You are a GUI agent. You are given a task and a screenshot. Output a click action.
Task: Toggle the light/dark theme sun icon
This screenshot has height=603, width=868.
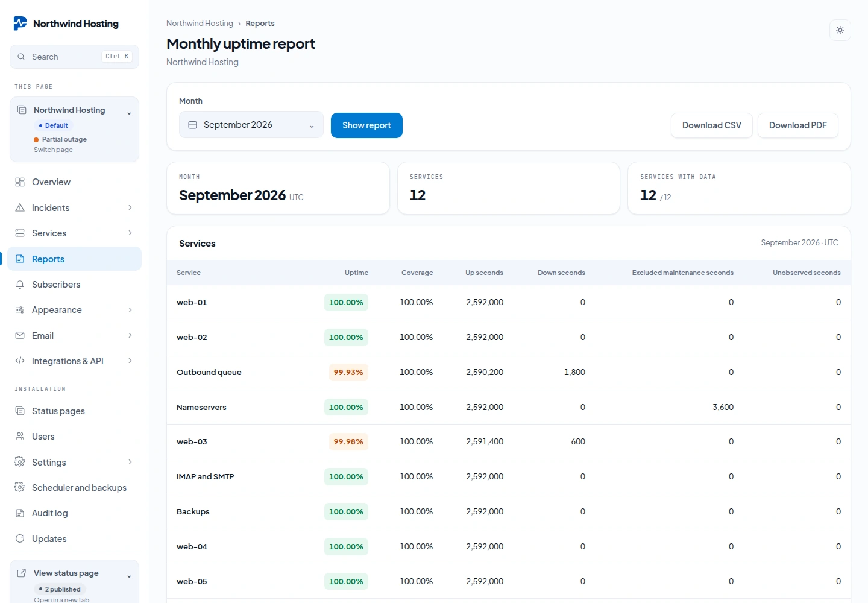840,30
